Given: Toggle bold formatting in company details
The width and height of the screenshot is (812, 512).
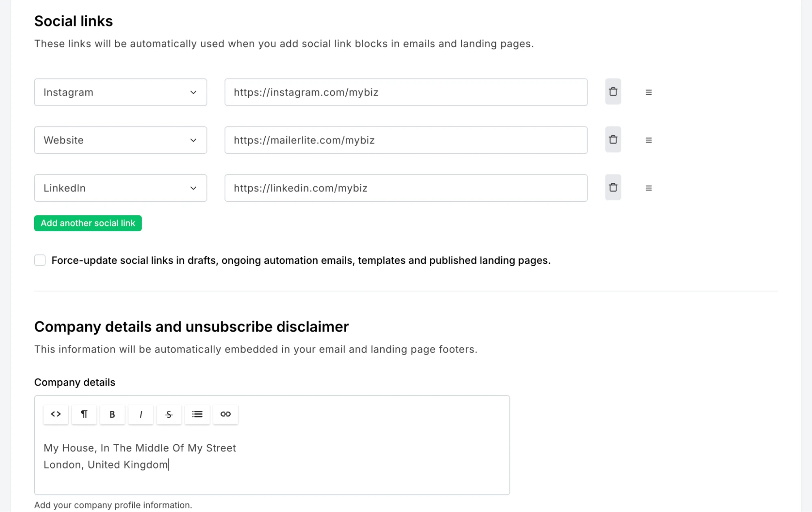Looking at the screenshot, I should pos(112,414).
